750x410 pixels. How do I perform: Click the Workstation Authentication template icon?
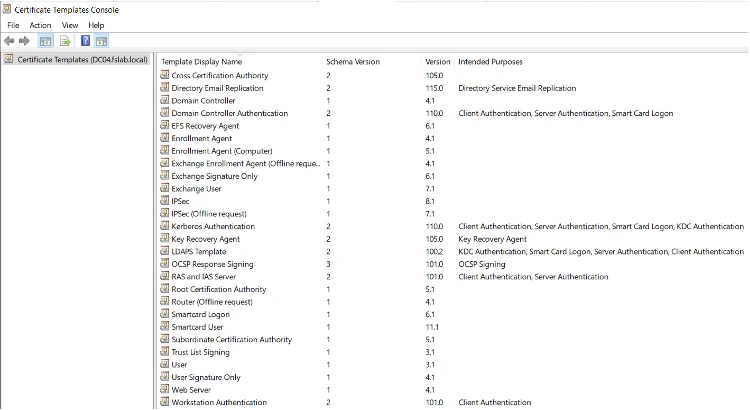pyautogui.click(x=165, y=402)
